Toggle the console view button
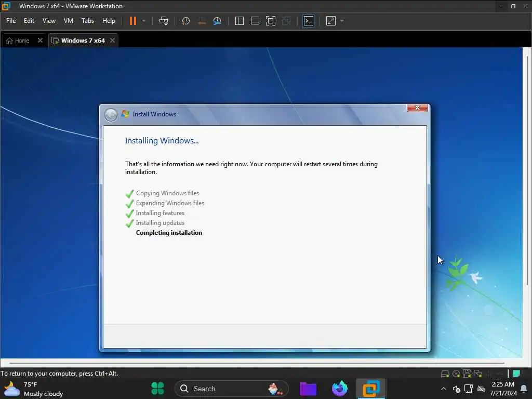This screenshot has height=399, width=532. pyautogui.click(x=309, y=21)
